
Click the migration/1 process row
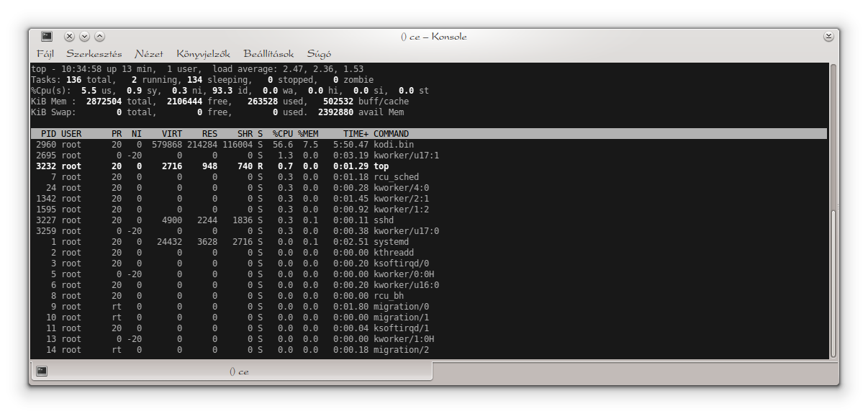428,318
